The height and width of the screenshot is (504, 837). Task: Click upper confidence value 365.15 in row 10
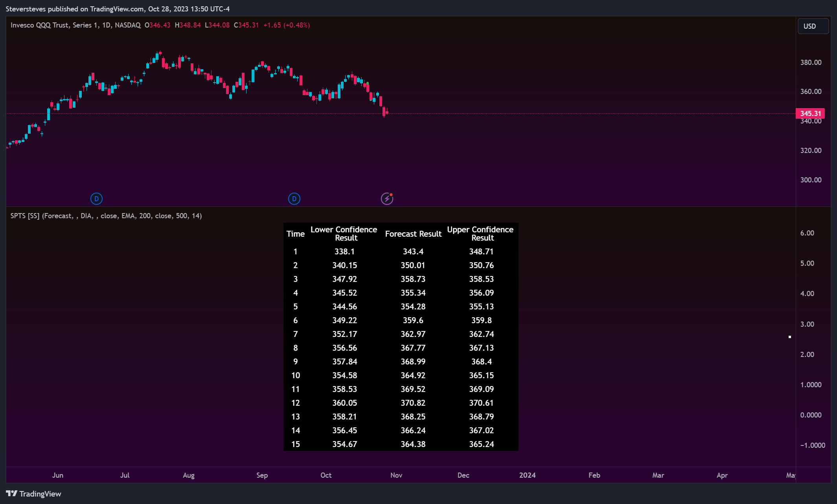click(481, 375)
